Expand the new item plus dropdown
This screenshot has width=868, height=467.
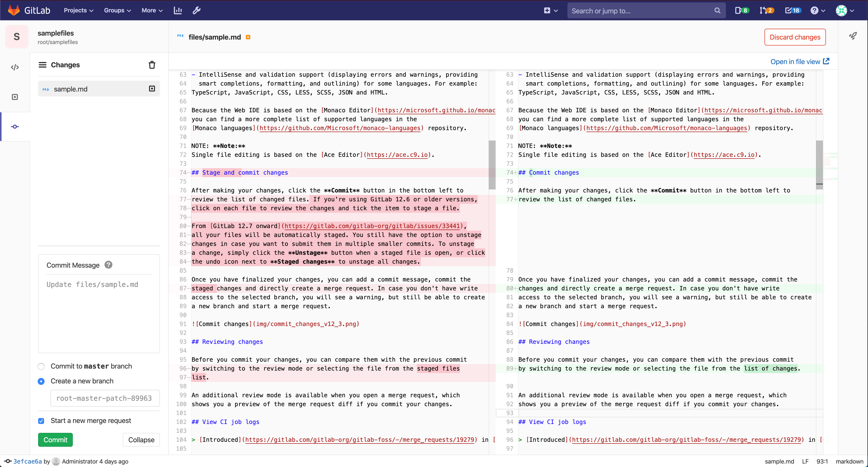click(x=550, y=10)
